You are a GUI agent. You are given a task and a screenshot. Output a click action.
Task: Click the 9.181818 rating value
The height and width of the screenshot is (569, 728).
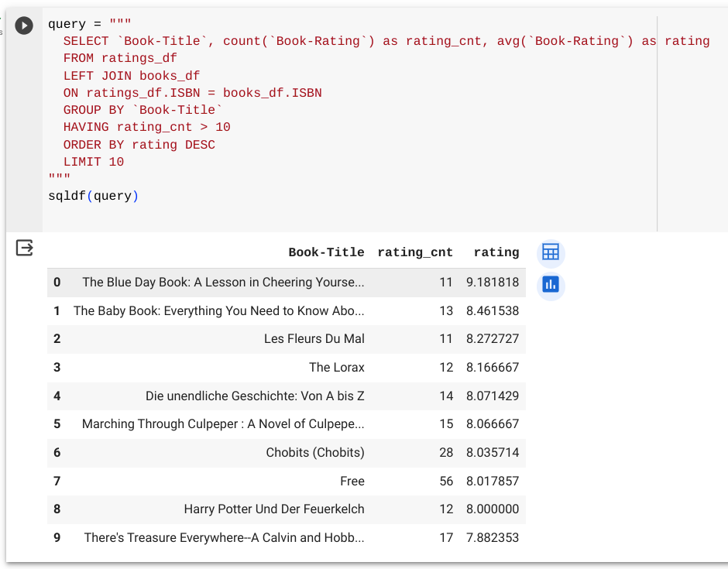click(493, 283)
